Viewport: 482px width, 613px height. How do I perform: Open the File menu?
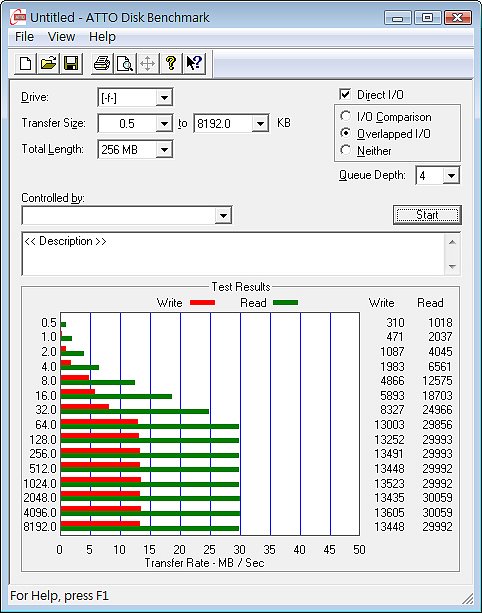click(24, 37)
